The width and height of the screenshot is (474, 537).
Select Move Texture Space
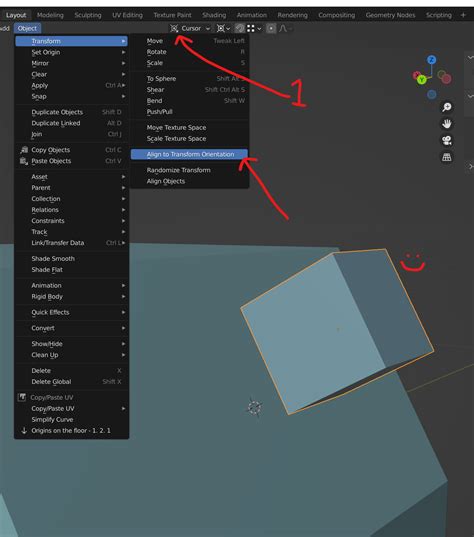(x=189, y=127)
